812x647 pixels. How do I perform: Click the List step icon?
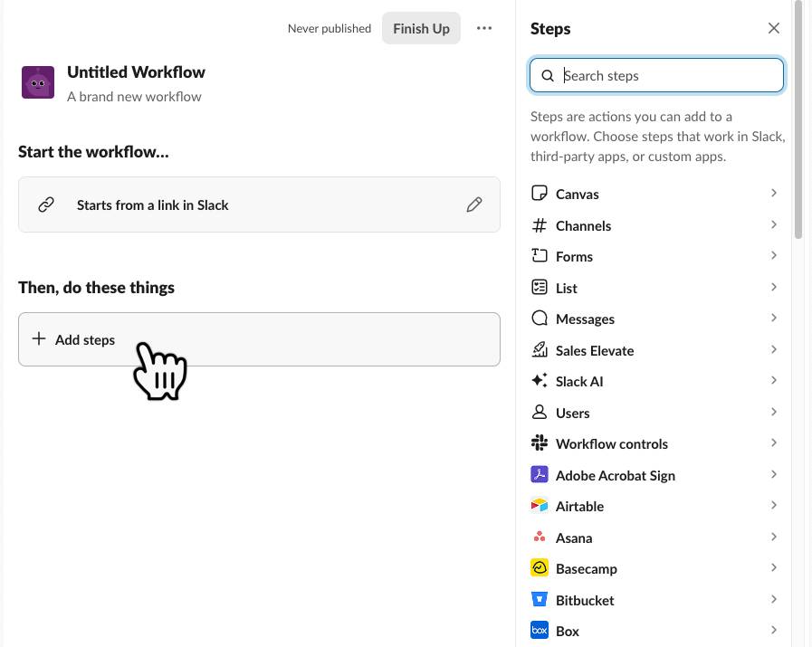point(540,287)
